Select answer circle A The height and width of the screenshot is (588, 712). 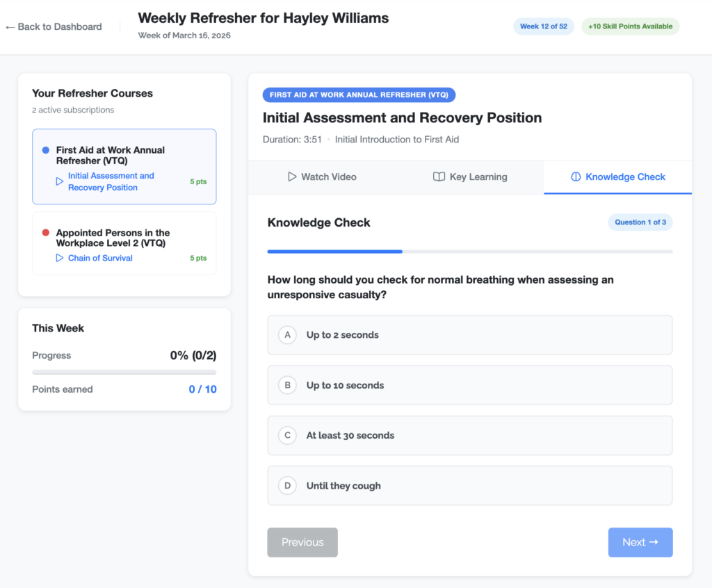click(x=287, y=335)
